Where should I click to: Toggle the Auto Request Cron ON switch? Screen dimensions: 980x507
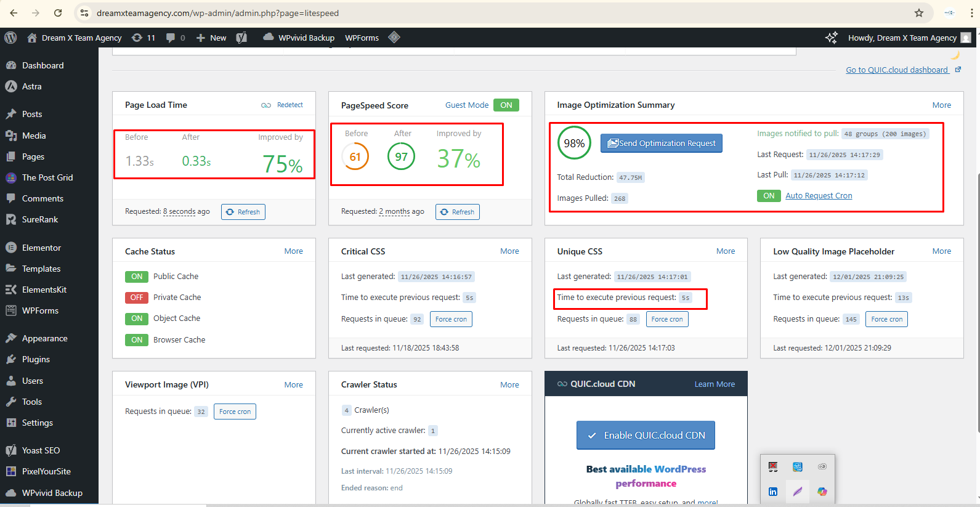[769, 196]
